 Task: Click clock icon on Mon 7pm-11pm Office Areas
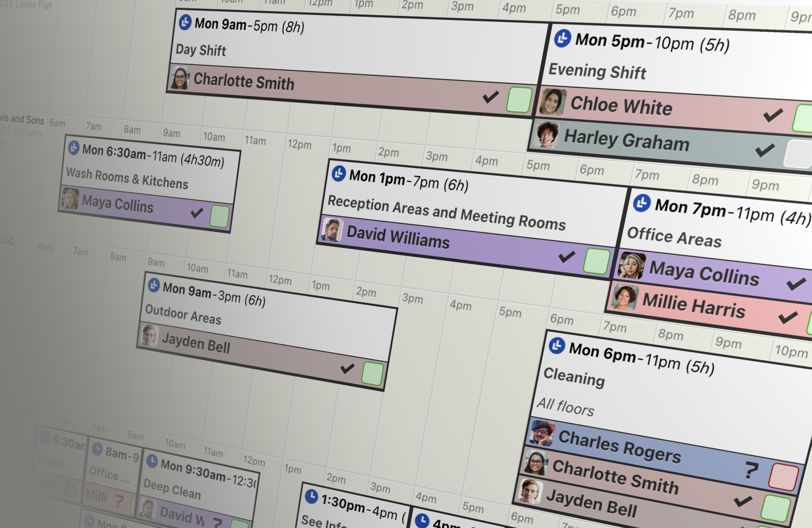pyautogui.click(x=642, y=203)
